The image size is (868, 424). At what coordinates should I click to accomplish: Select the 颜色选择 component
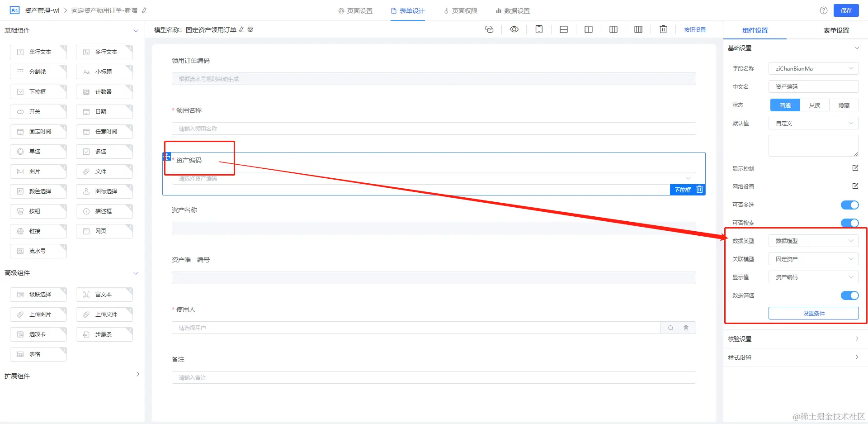[x=38, y=191]
